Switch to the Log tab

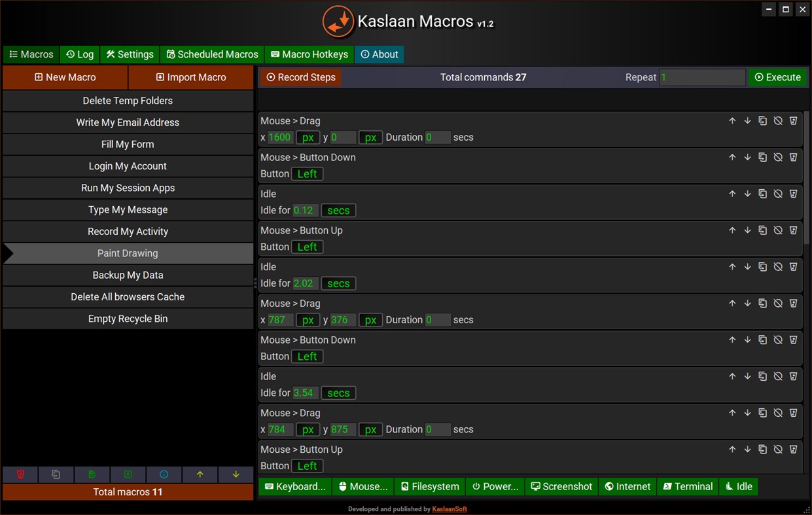[x=79, y=54]
